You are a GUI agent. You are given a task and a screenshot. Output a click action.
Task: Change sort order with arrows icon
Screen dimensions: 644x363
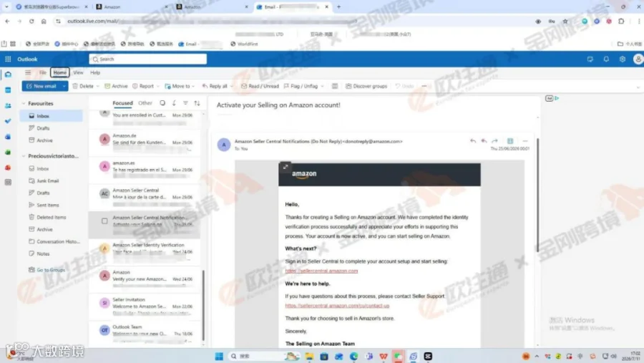(197, 103)
